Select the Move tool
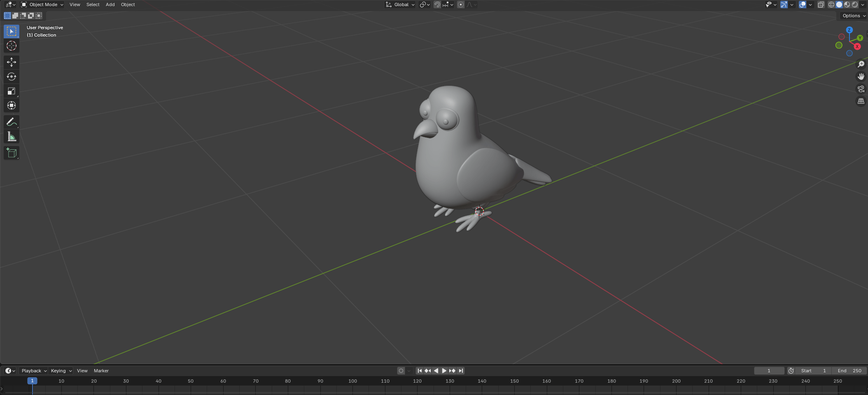The width and height of the screenshot is (868, 395). [11, 62]
